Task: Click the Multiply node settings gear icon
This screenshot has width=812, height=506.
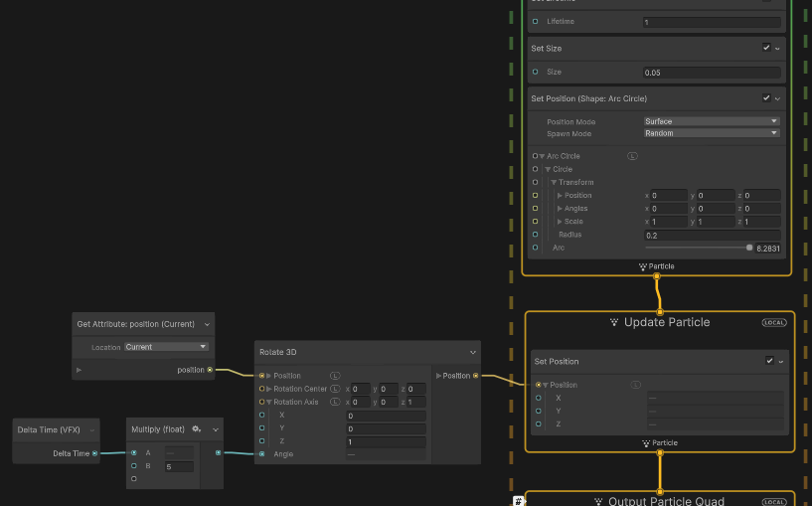Action: tap(197, 429)
